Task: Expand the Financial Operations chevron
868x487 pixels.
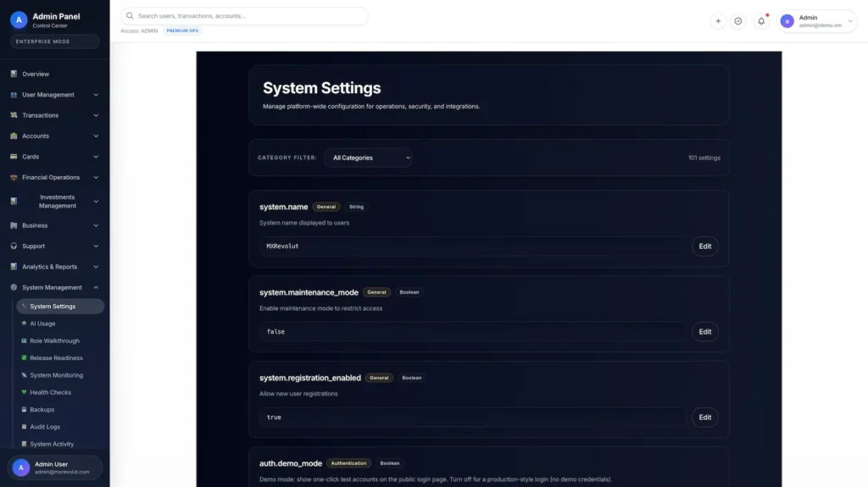Action: (96, 177)
